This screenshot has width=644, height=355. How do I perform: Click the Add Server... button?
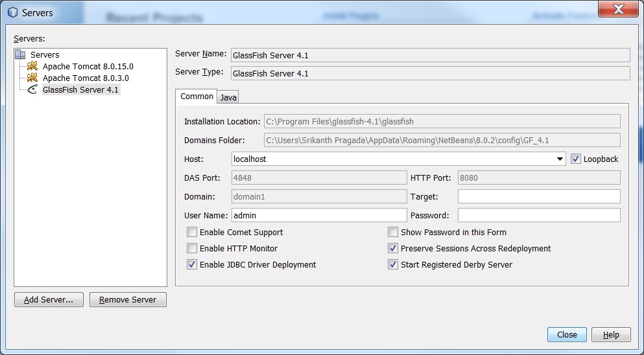tap(49, 299)
